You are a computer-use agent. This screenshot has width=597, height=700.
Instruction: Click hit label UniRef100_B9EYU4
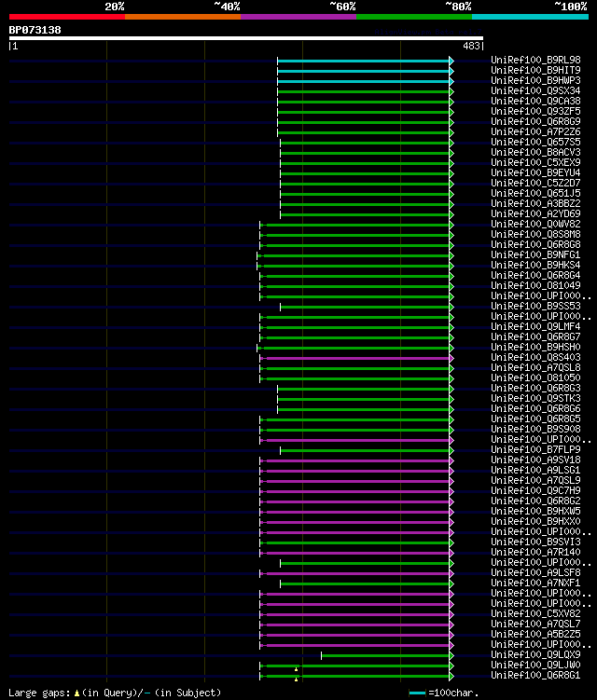(535, 172)
